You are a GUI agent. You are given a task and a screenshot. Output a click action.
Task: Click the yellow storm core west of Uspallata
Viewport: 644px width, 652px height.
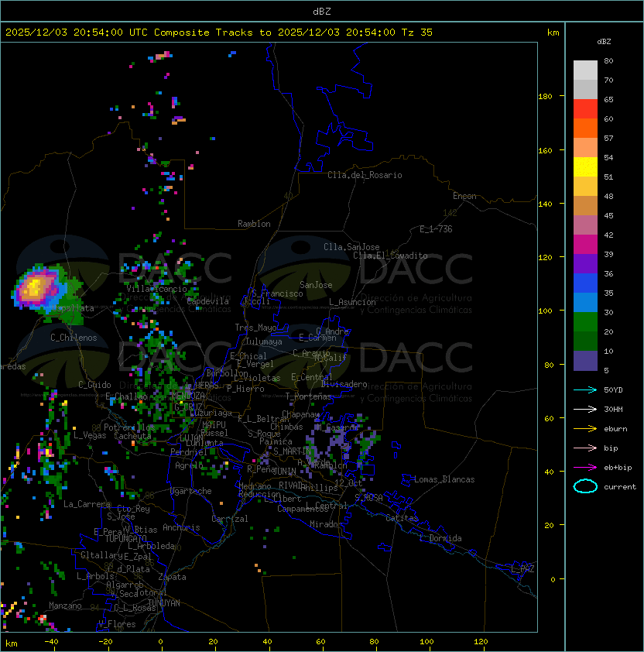(34, 287)
